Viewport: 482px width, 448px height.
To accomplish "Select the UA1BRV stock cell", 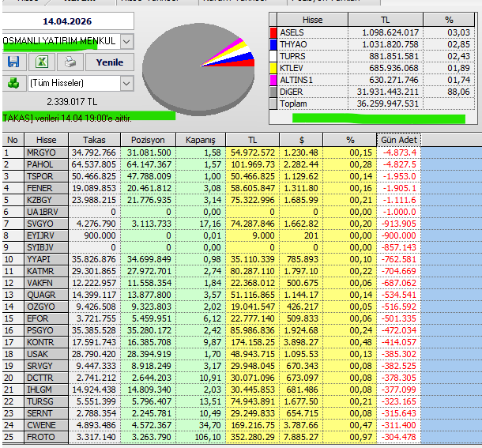I will pyautogui.click(x=46, y=212).
